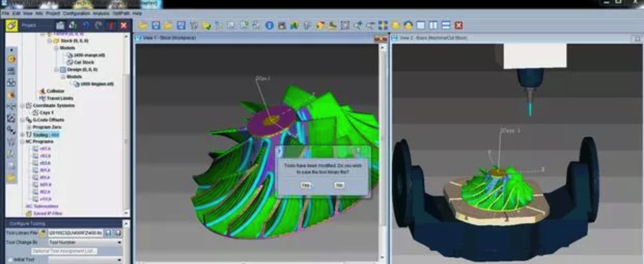Click Yes to save the tool library
The width and height of the screenshot is (644, 264).
click(306, 185)
